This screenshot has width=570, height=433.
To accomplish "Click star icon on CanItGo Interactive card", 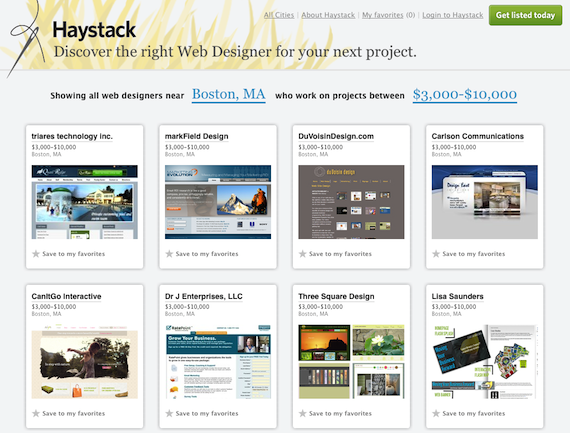I will pyautogui.click(x=36, y=413).
